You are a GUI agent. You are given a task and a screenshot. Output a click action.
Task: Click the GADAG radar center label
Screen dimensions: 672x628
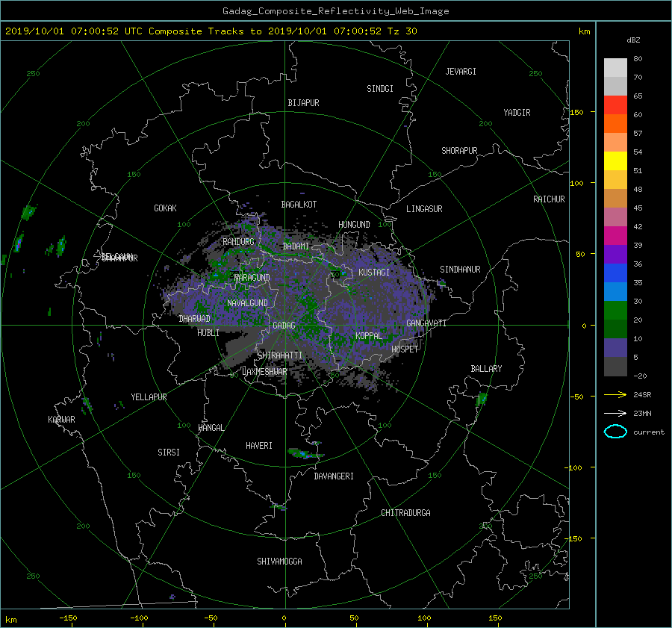click(284, 326)
